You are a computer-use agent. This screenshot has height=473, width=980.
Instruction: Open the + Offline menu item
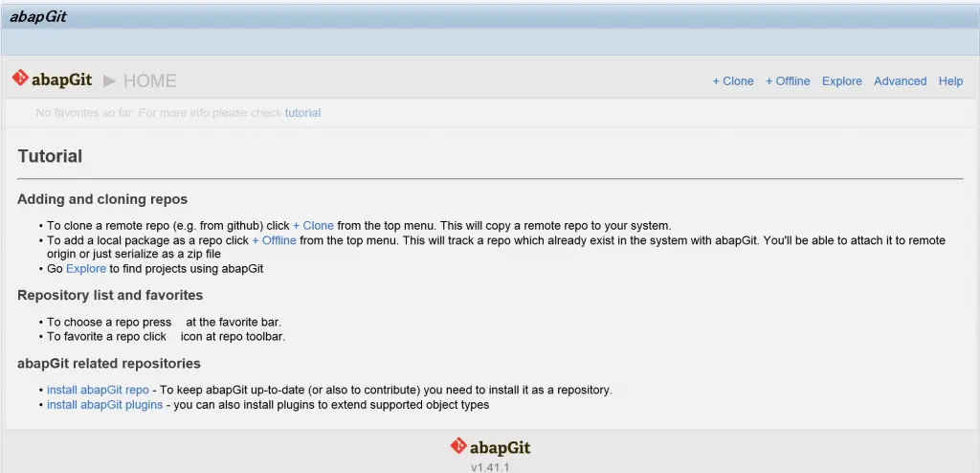pyautogui.click(x=788, y=81)
